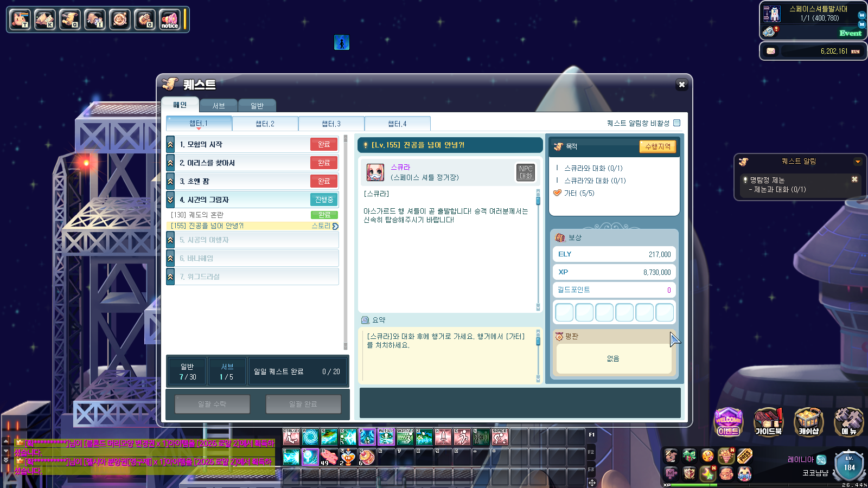Toggle the 퀘스트 알림창 비활성 checkbox
868x488 pixels.
676,123
